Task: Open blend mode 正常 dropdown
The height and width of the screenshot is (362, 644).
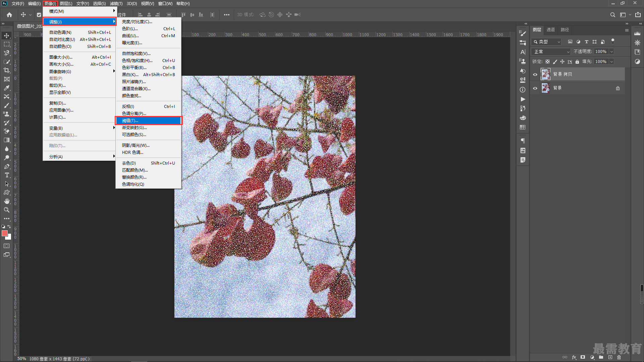Action: pyautogui.click(x=551, y=52)
